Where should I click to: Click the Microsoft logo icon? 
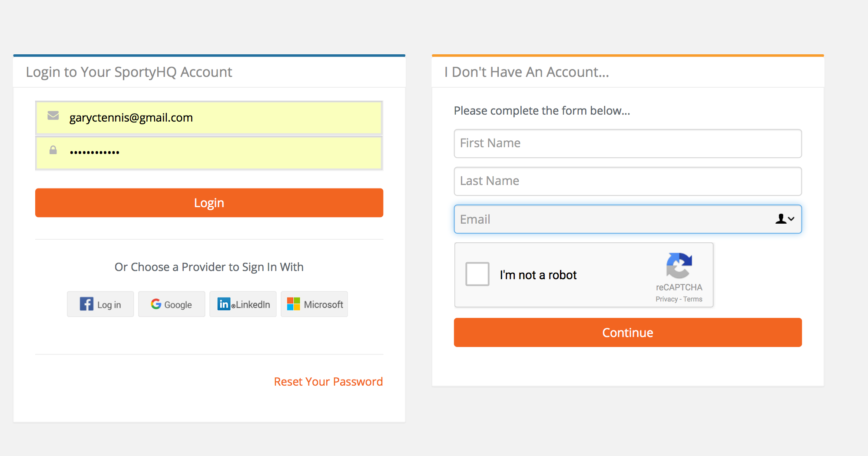click(294, 304)
